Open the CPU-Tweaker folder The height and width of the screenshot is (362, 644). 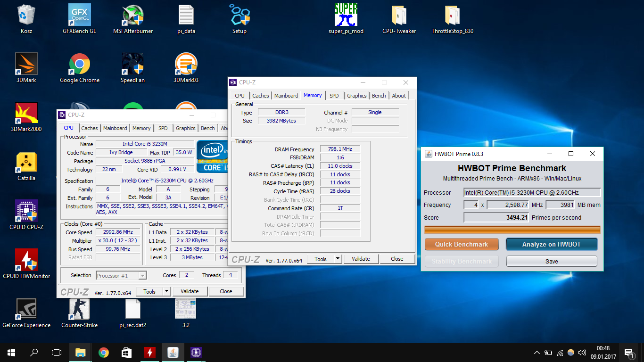tap(399, 19)
